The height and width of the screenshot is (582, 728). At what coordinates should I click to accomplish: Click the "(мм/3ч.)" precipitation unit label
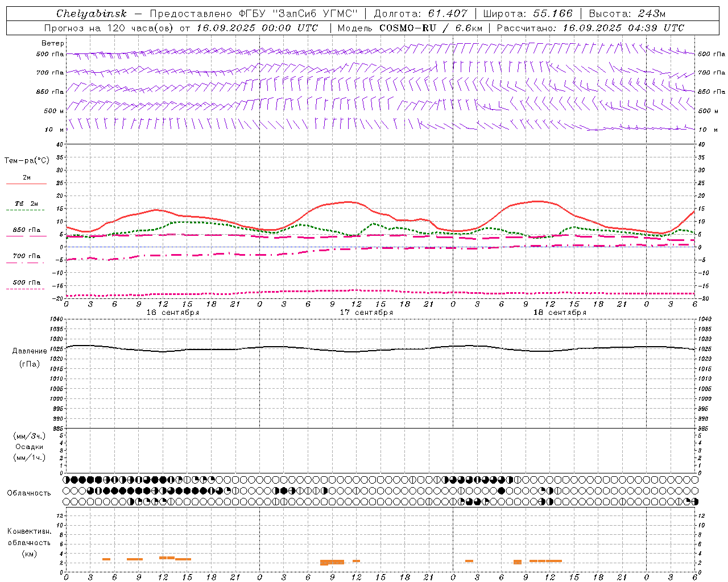point(30,436)
